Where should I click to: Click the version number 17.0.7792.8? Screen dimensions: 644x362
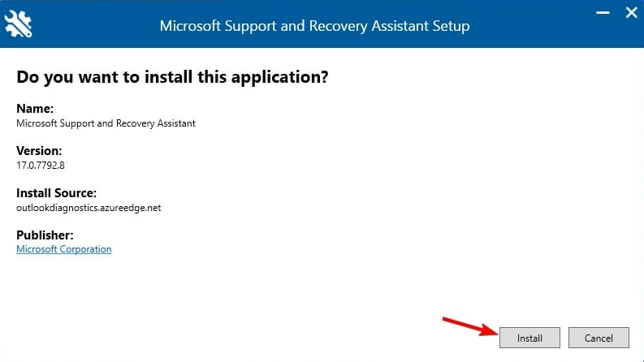(x=41, y=166)
